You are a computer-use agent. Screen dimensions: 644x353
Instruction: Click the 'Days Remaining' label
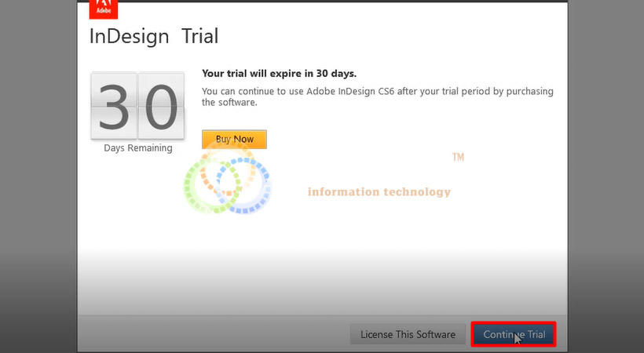pos(138,147)
